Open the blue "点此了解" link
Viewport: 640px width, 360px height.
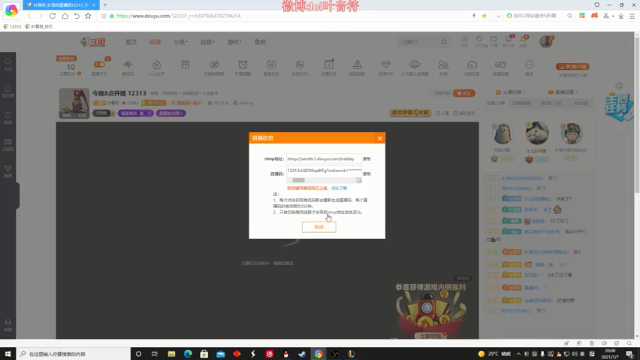click(339, 188)
